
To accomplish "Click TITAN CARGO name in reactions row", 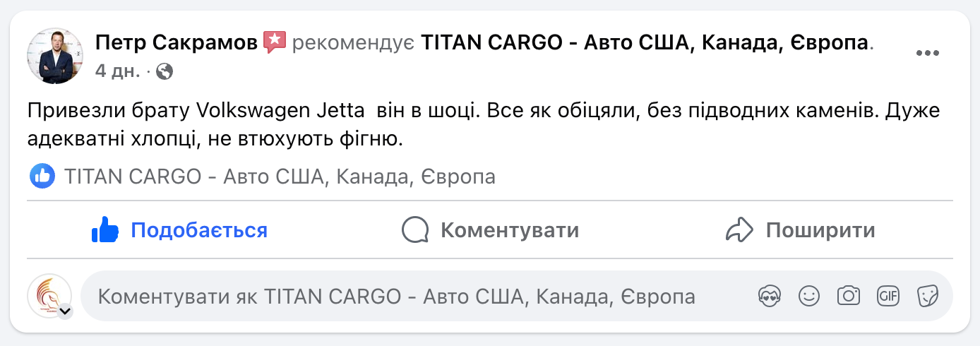I will [x=280, y=177].
